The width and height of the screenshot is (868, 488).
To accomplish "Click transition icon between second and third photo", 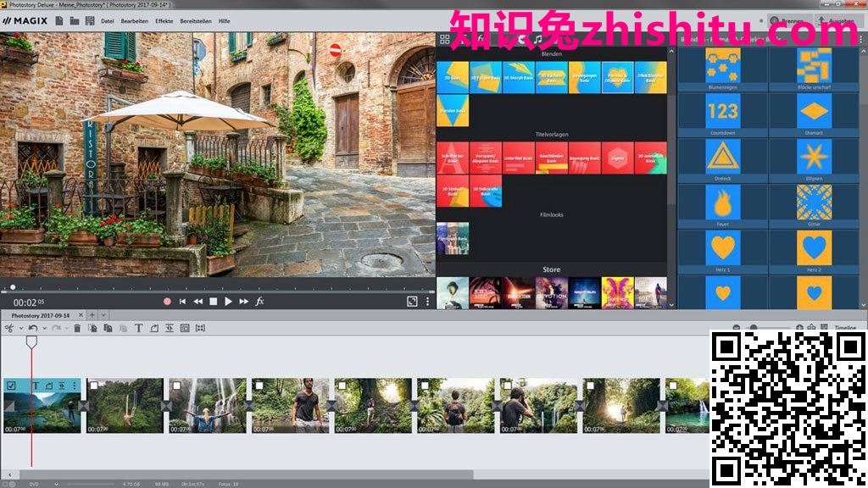I will pos(167,406).
